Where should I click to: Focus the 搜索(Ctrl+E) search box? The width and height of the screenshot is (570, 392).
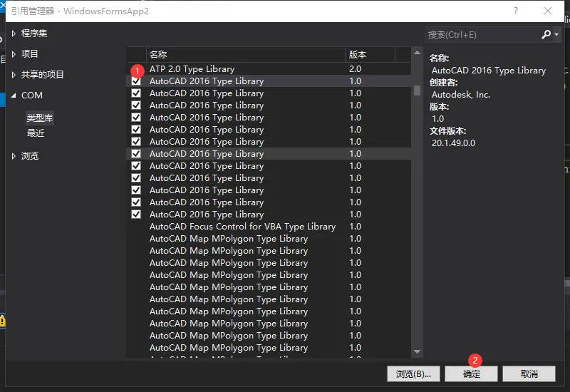pyautogui.click(x=482, y=35)
